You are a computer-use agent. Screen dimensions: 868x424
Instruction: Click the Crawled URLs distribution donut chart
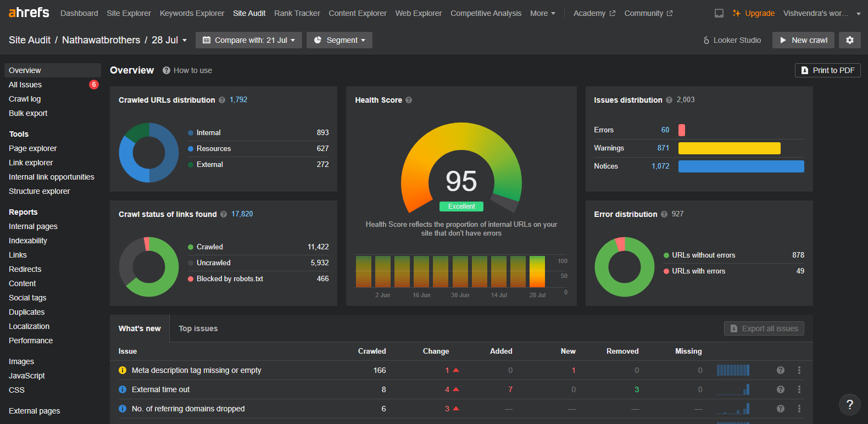pos(149,153)
